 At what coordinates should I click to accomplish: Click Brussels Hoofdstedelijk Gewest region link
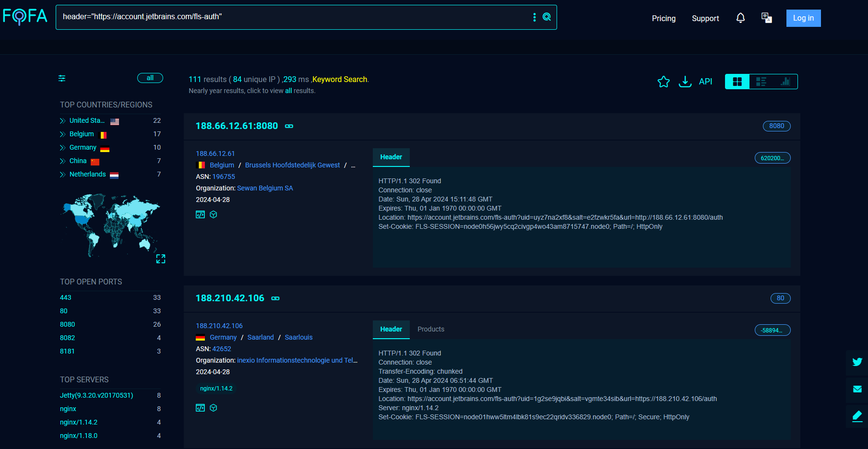(x=292, y=165)
